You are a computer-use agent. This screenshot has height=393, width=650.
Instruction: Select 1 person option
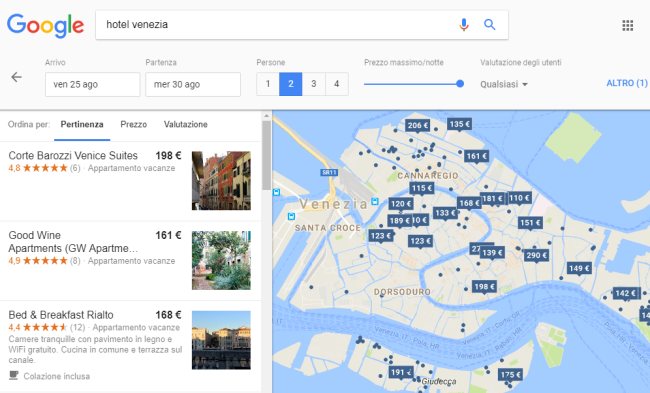(x=268, y=84)
